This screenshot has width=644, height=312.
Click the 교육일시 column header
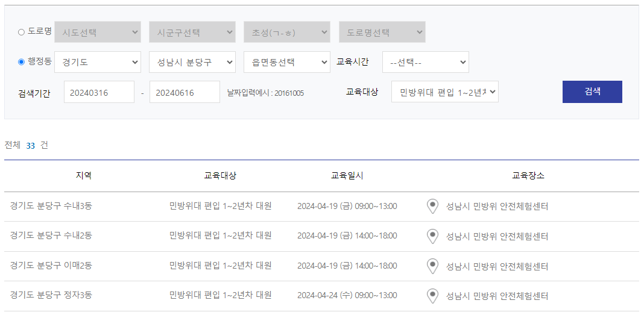(x=347, y=175)
